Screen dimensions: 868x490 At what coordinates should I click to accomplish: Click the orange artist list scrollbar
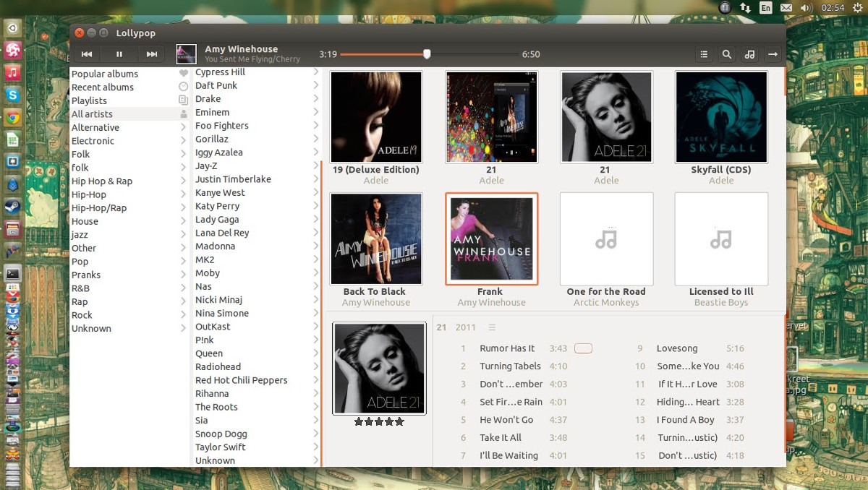tap(321, 312)
